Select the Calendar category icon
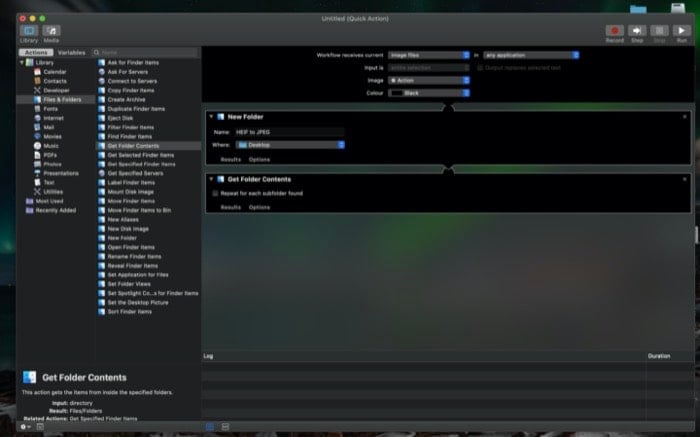The height and width of the screenshot is (437, 700). [x=38, y=72]
